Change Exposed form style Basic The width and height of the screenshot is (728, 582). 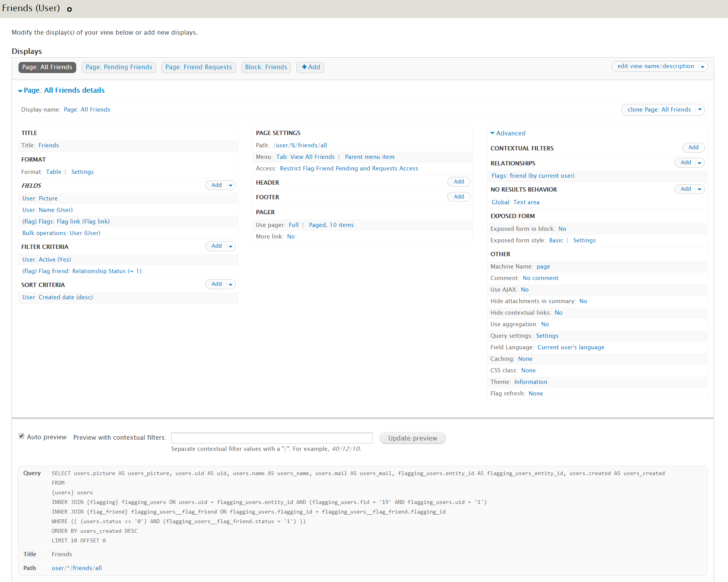[556, 240]
